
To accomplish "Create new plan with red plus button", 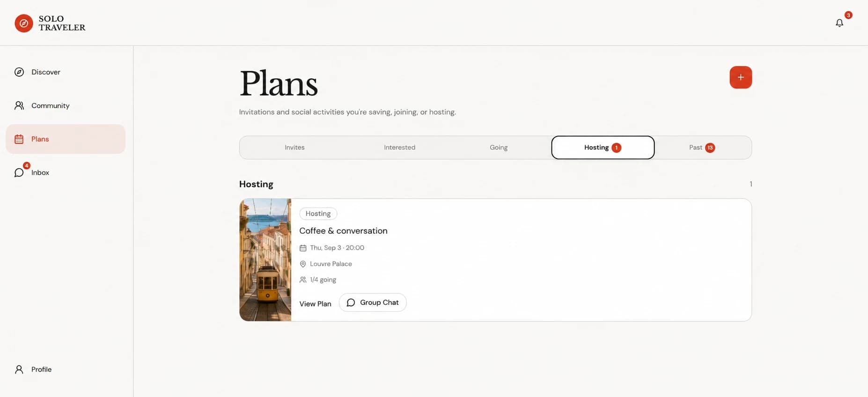I will [x=741, y=77].
